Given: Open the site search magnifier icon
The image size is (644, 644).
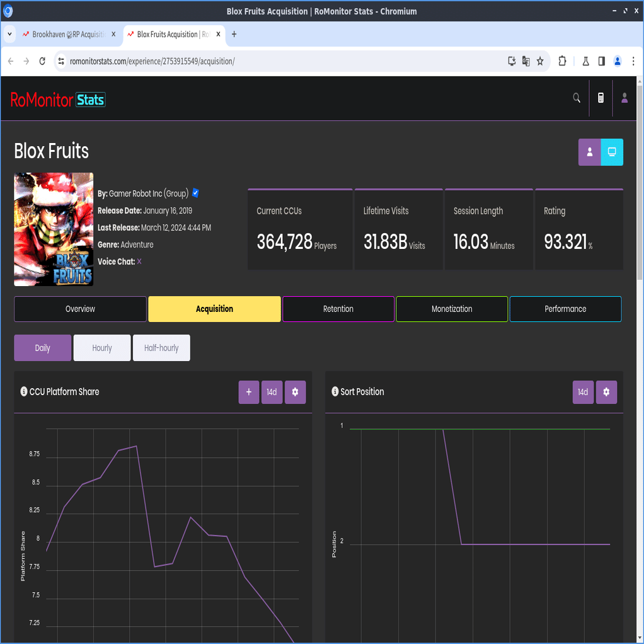Looking at the screenshot, I should (577, 98).
